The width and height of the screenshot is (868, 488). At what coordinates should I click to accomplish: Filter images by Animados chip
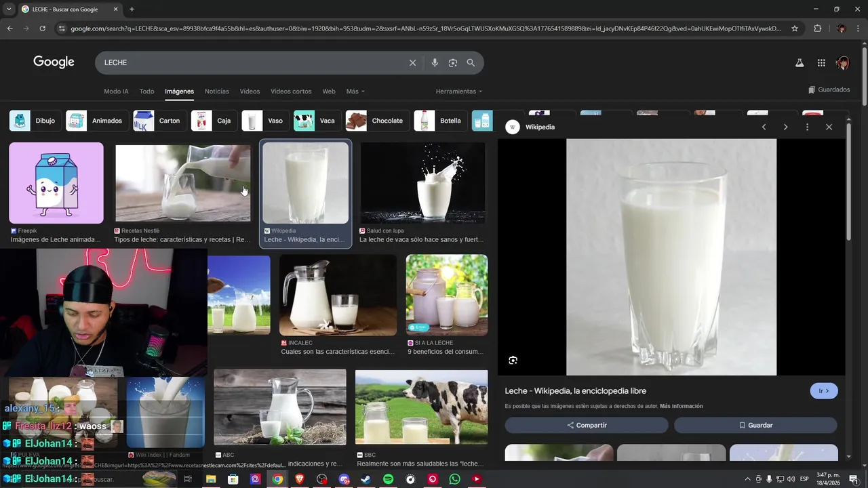[97, 121]
